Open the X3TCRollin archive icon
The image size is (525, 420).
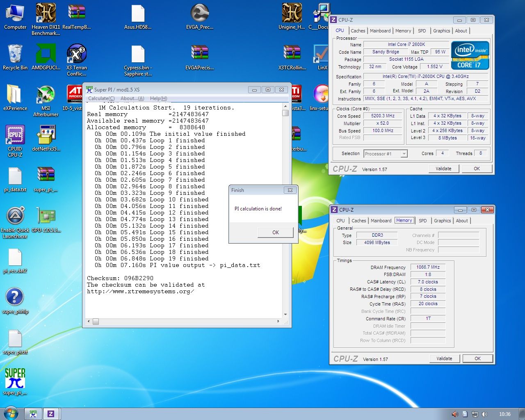(292, 57)
